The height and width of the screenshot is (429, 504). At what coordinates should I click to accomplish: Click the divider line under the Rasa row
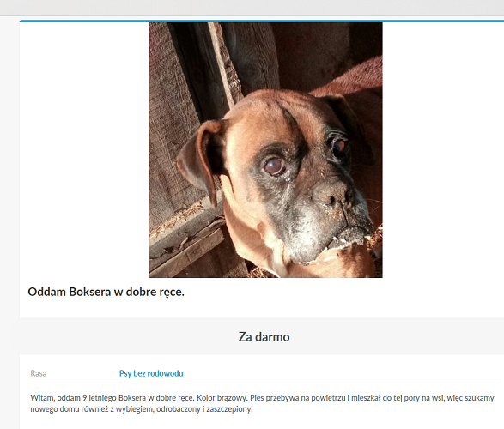[x=265, y=384]
